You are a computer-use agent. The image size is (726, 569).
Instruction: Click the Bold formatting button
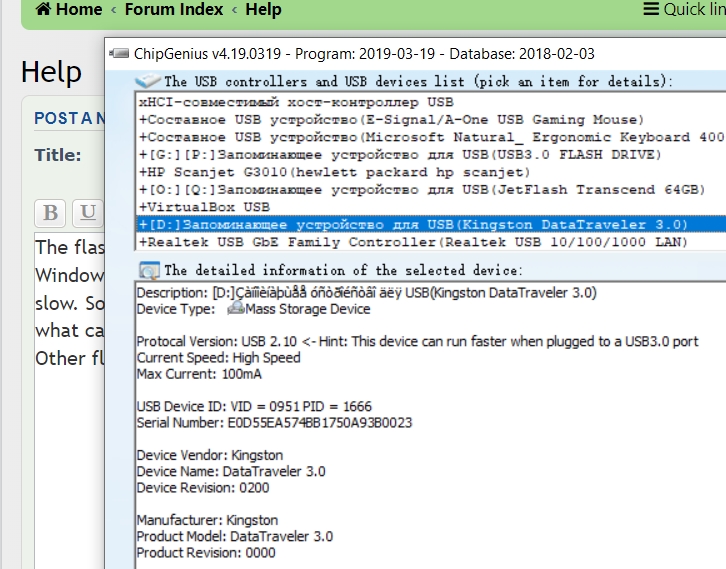click(50, 213)
